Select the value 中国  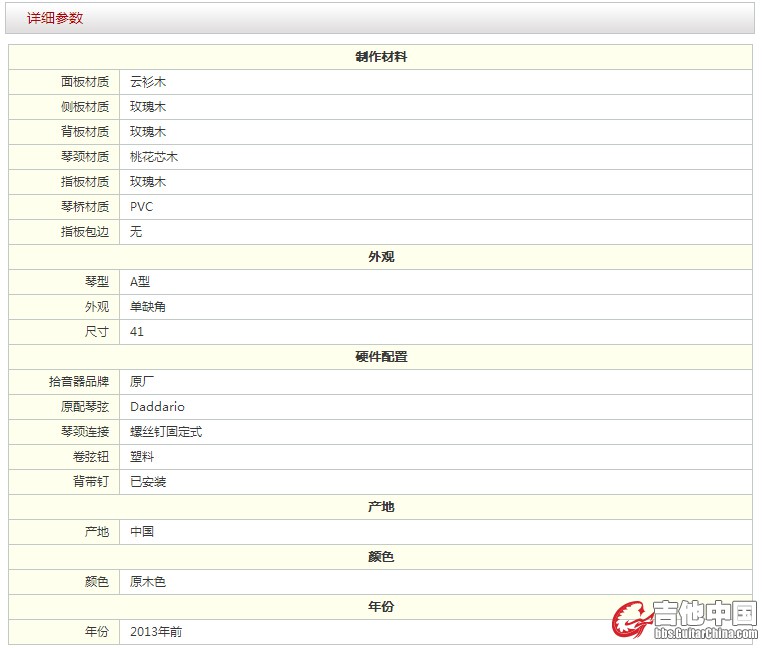(142, 532)
